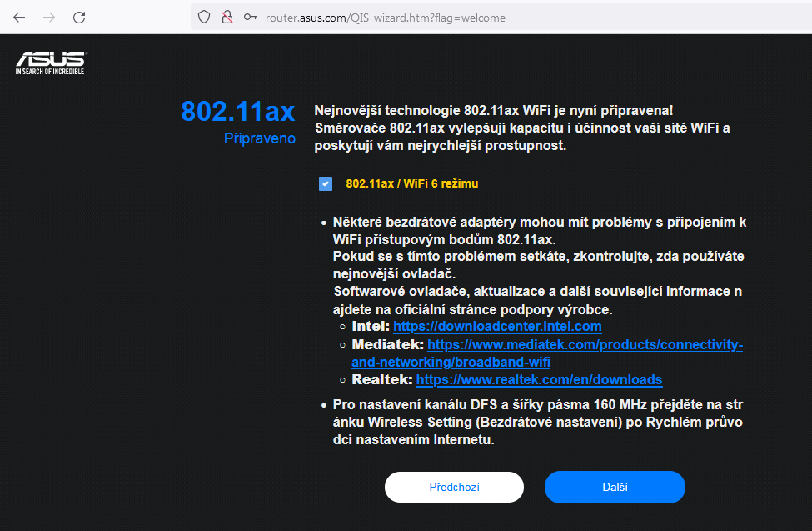Click the URL address field
Screen dimensions: 812x531
coord(500,18)
